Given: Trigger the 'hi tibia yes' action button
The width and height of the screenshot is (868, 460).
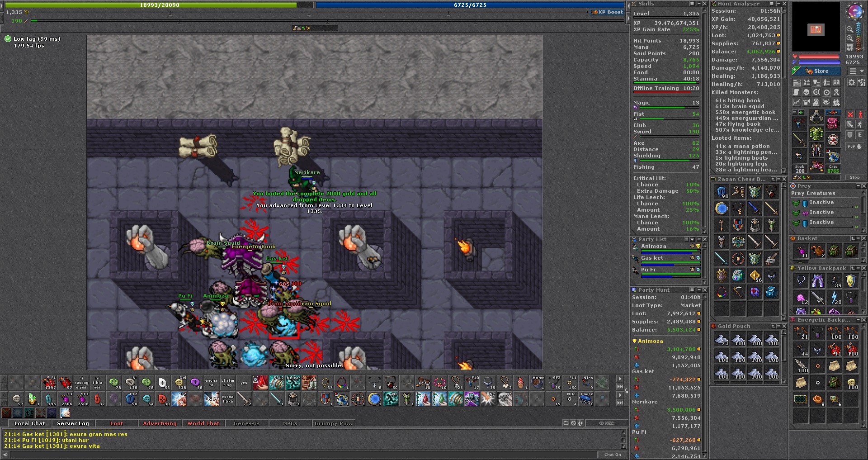Looking at the screenshot, I should coord(97,383).
